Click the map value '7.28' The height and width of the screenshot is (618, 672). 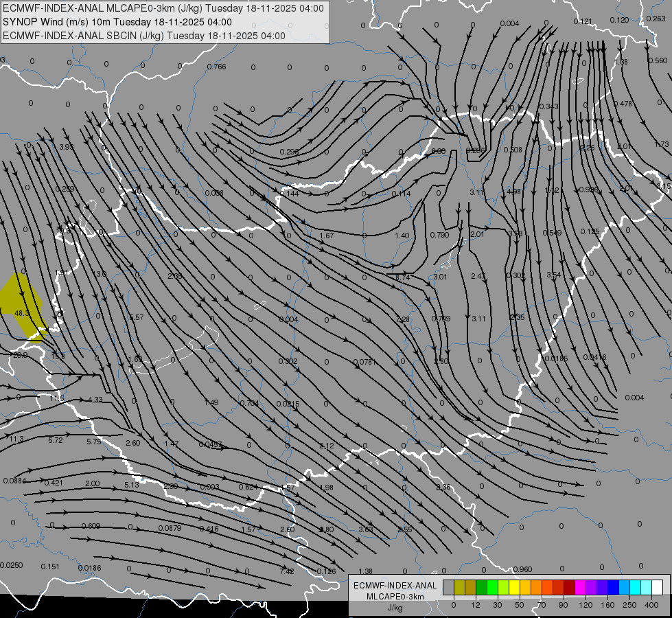point(402,319)
